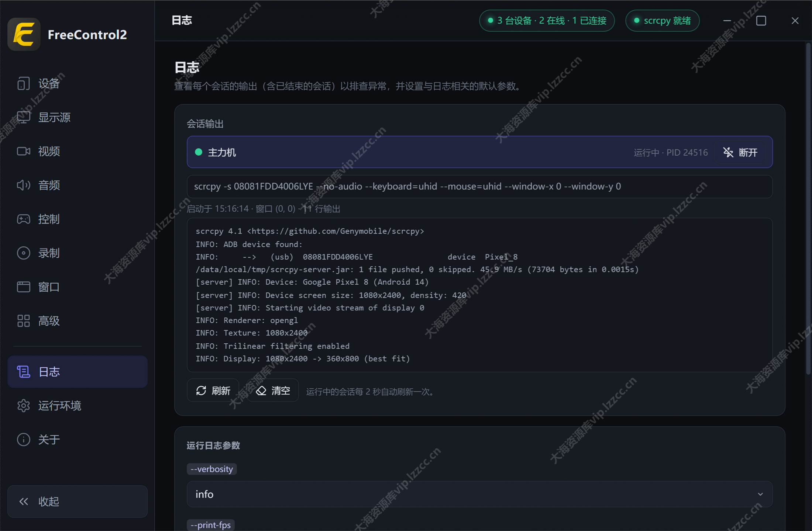
Task: Select the 运行环境 menu label
Action: (x=60, y=406)
